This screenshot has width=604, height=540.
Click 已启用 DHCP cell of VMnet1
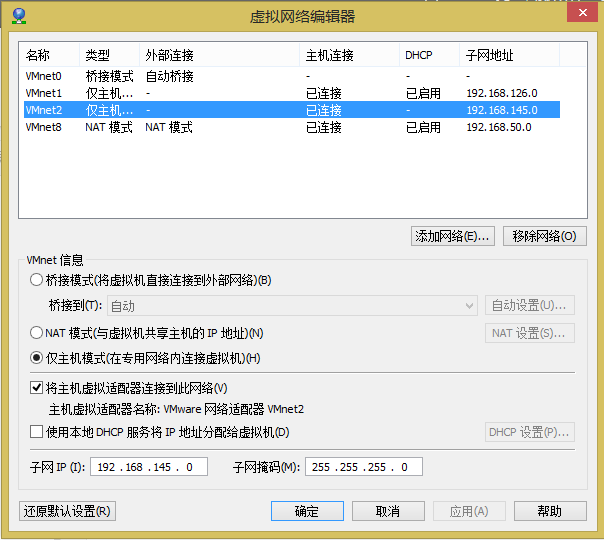pos(423,93)
